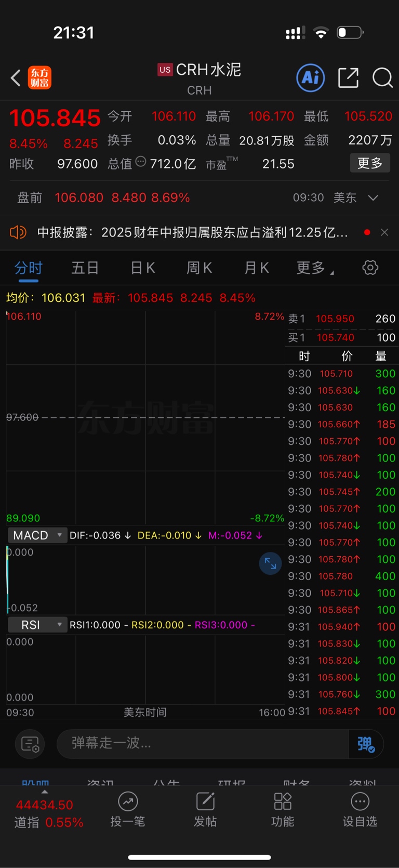Switch to the 月K tab
The image size is (399, 868).
pos(257,268)
